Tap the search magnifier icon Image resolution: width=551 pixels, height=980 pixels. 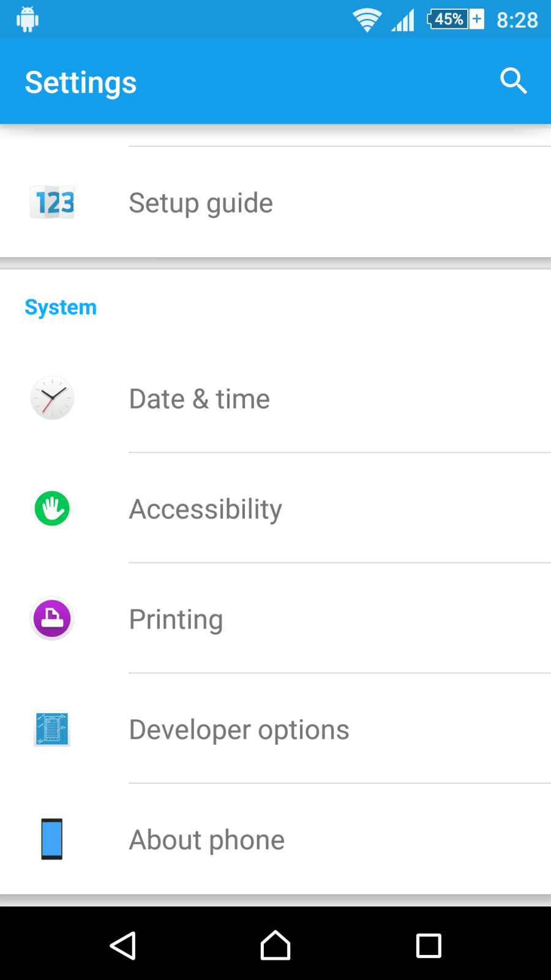[x=513, y=81]
